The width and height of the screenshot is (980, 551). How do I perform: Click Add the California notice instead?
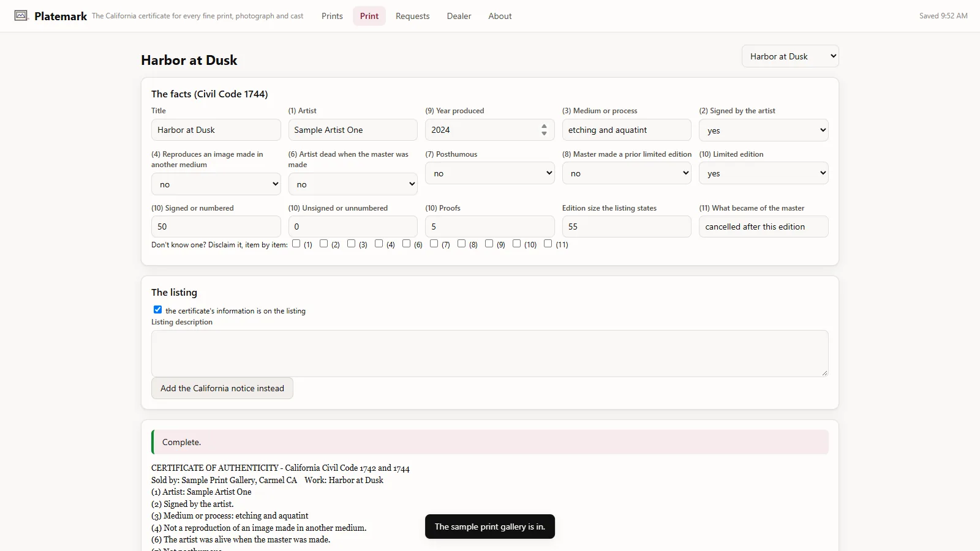point(222,388)
